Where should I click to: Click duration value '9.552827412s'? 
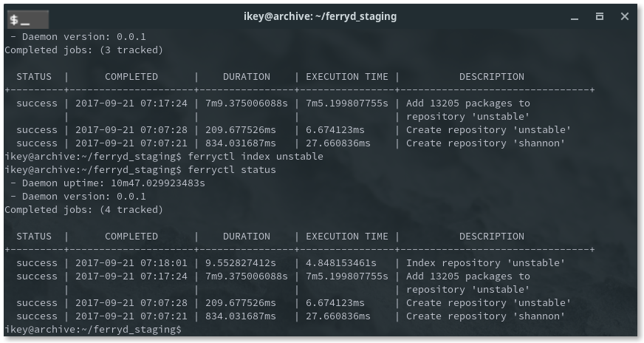(x=241, y=263)
